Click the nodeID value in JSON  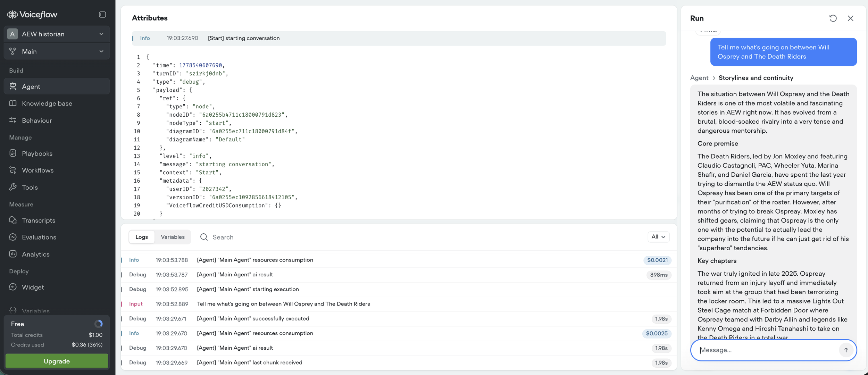241,115
